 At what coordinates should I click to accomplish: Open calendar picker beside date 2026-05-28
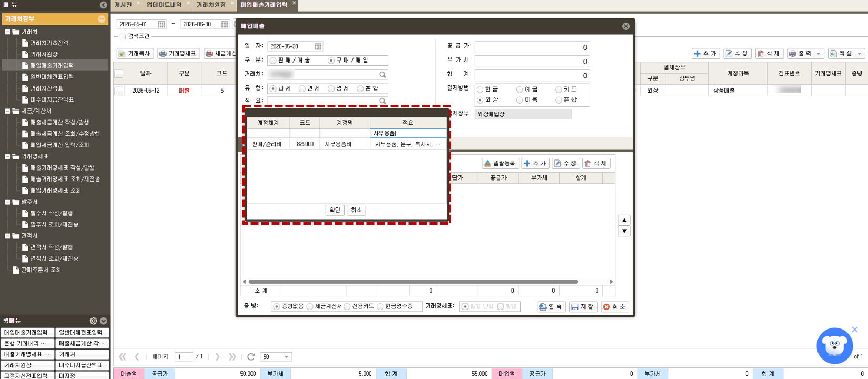[x=318, y=46]
